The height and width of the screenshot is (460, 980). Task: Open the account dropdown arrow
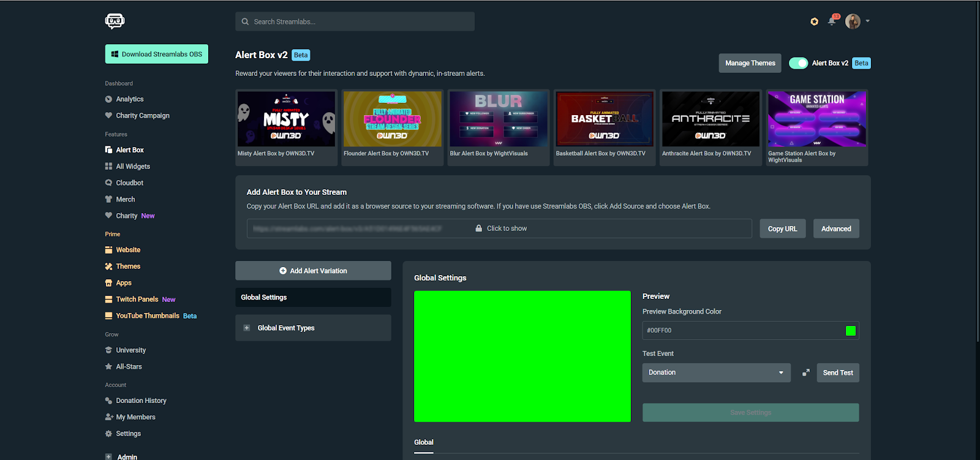pos(867,21)
